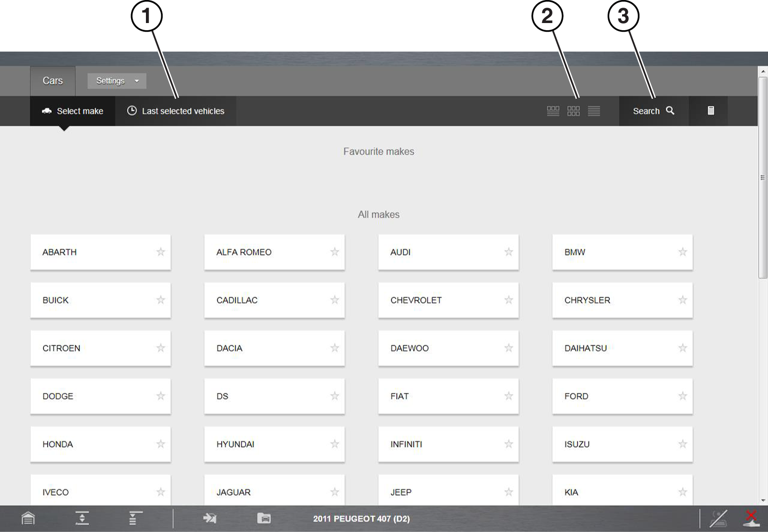This screenshot has height=532, width=768.
Task: Click the vehicle folder icon in the bottom bar
Action: click(x=264, y=519)
